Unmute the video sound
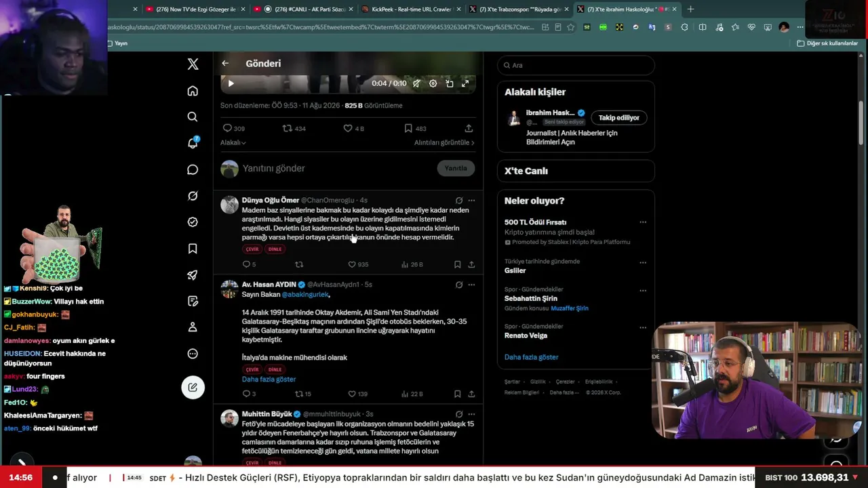This screenshot has width=868, height=488. pyautogui.click(x=416, y=83)
